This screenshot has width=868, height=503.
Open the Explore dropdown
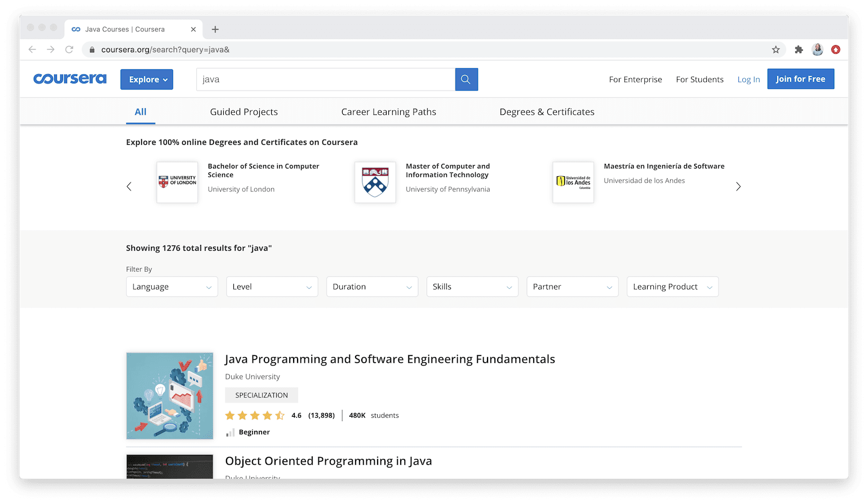pos(147,79)
